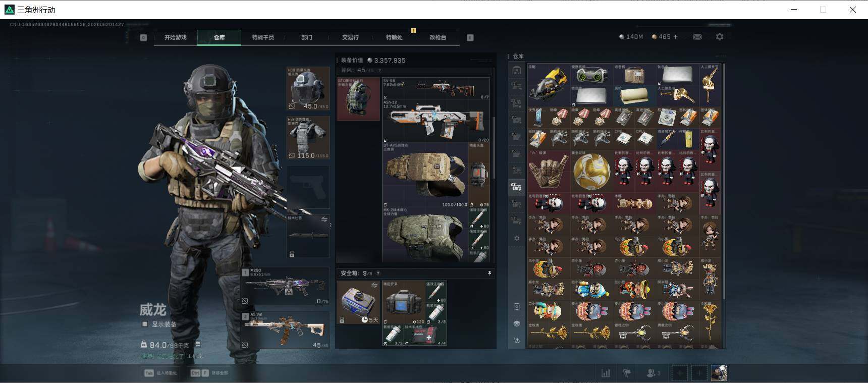Image resolution: width=868 pixels, height=383 pixels.
Task: Open the help icon beside 背包 capacity
Action: [379, 71]
